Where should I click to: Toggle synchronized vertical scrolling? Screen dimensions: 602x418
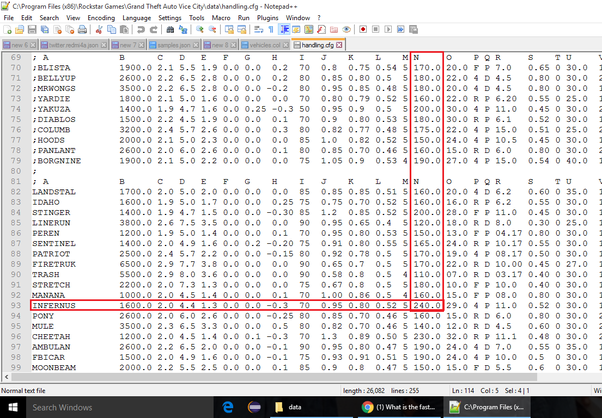[x=229, y=30]
